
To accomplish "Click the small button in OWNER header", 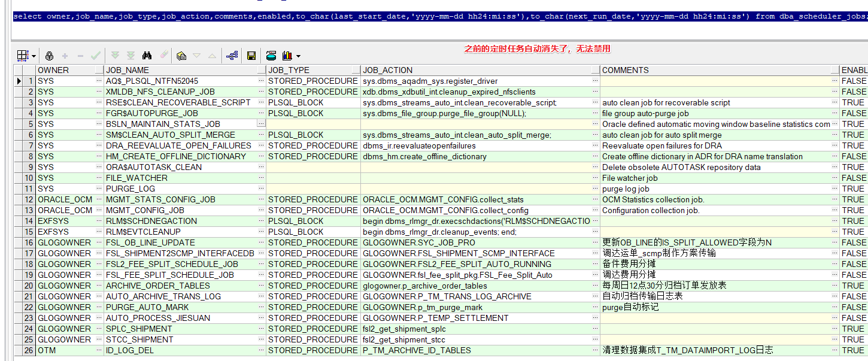I will pyautogui.click(x=99, y=71).
